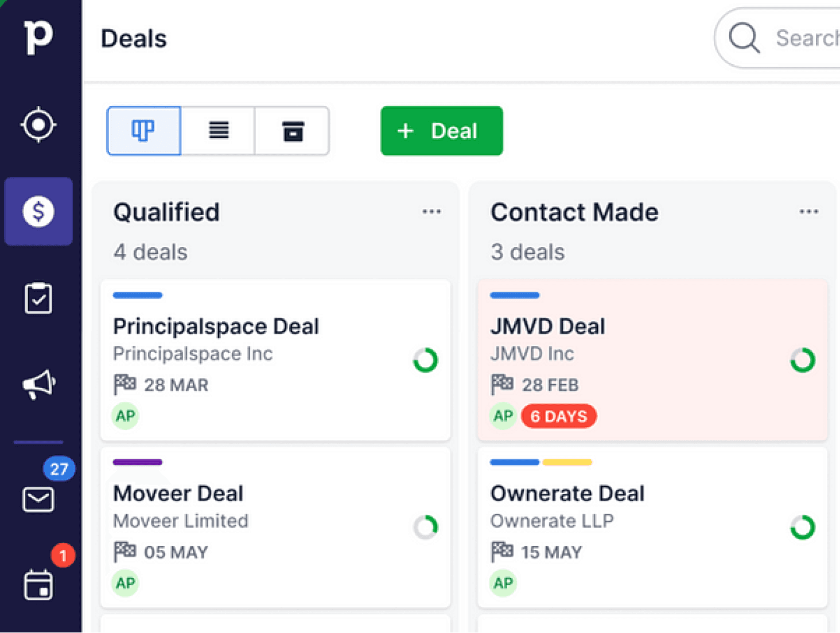The image size is (840, 633).
Task: Select the Deals dollar icon in sidebar
Action: tap(38, 212)
